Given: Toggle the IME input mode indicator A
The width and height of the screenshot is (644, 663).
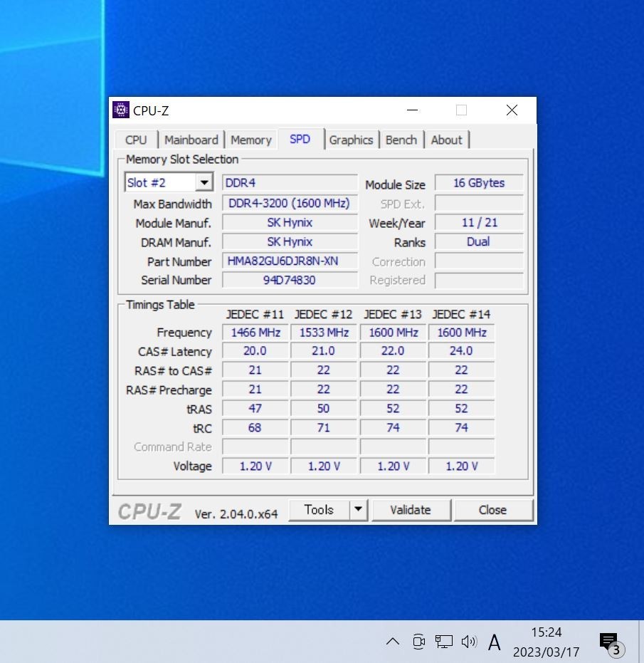Looking at the screenshot, I should click(x=494, y=642).
